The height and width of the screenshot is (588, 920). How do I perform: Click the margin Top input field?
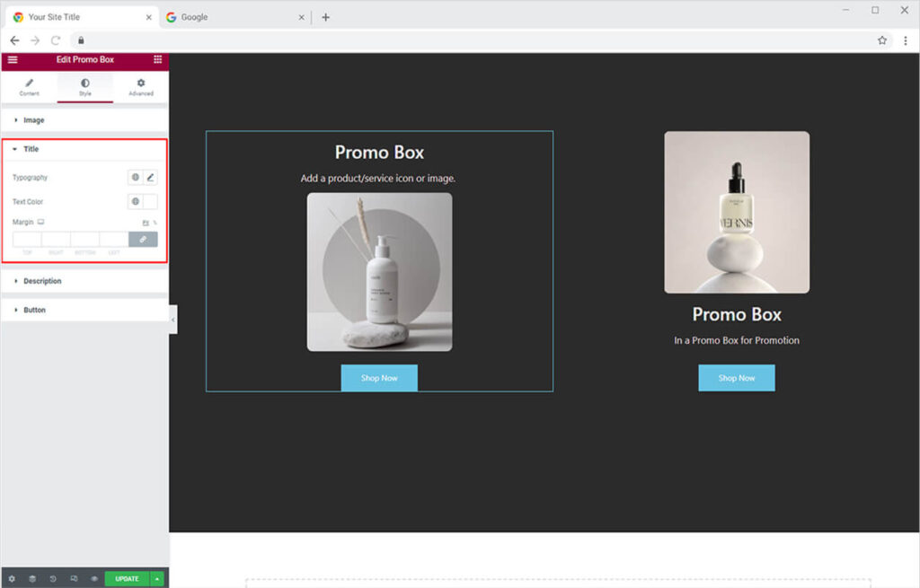tap(27, 240)
